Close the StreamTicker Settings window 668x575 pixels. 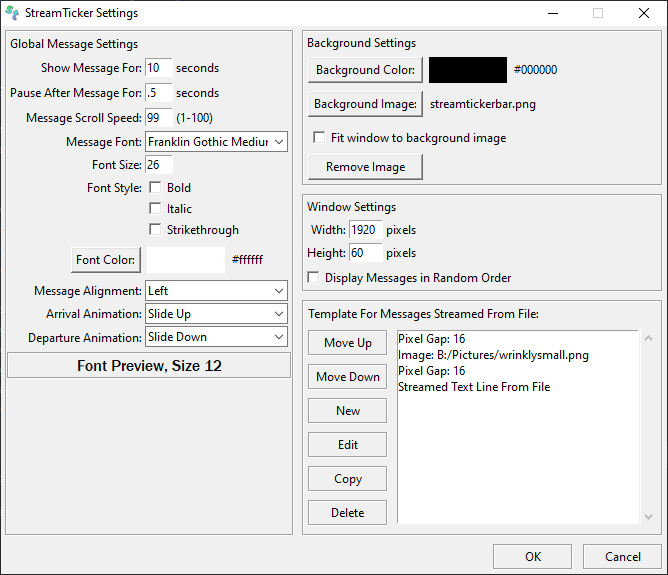tap(644, 13)
